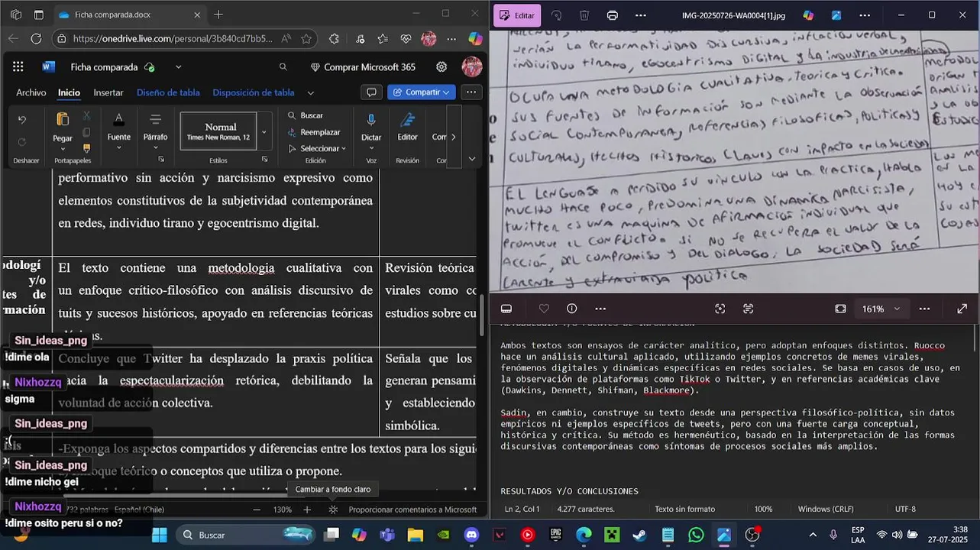Open the comments pane in Word

[x=371, y=92]
